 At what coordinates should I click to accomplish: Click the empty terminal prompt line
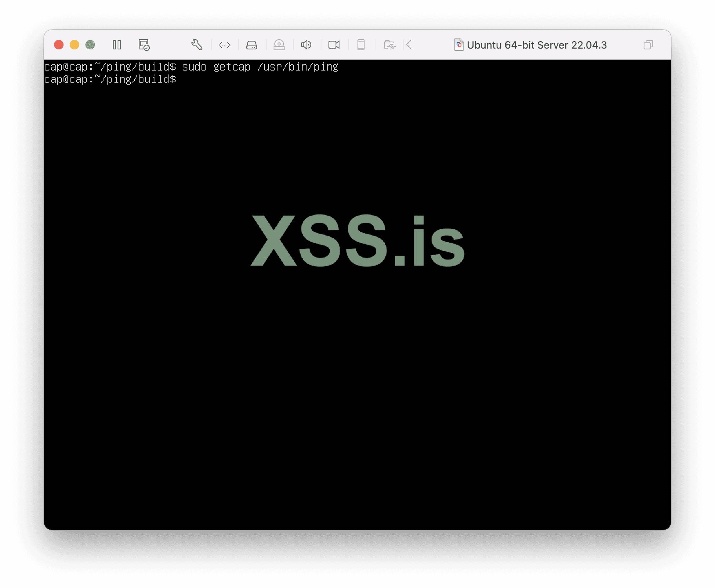(x=110, y=80)
